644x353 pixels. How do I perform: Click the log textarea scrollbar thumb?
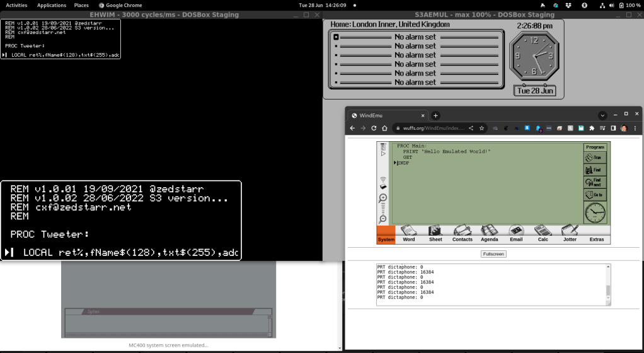pos(607,291)
